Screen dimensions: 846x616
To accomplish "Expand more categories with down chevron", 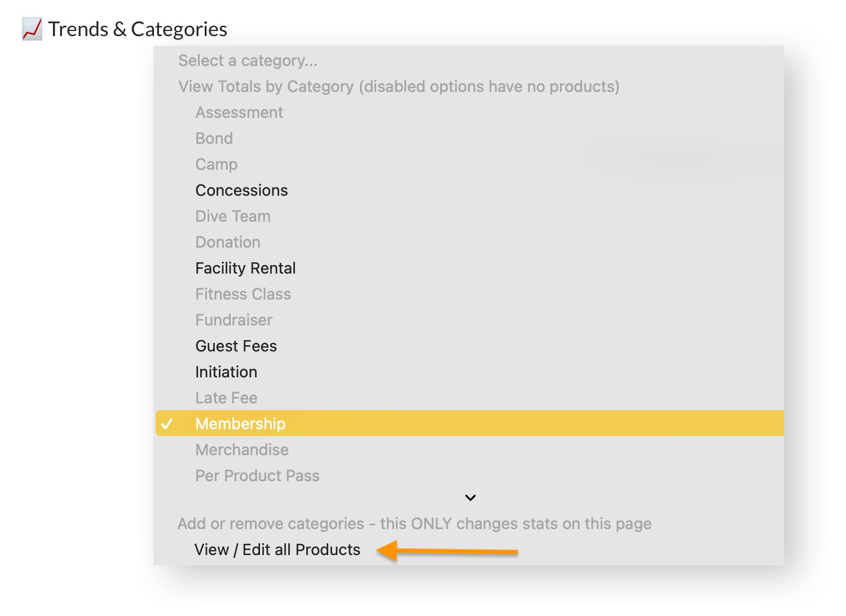I will 470,498.
